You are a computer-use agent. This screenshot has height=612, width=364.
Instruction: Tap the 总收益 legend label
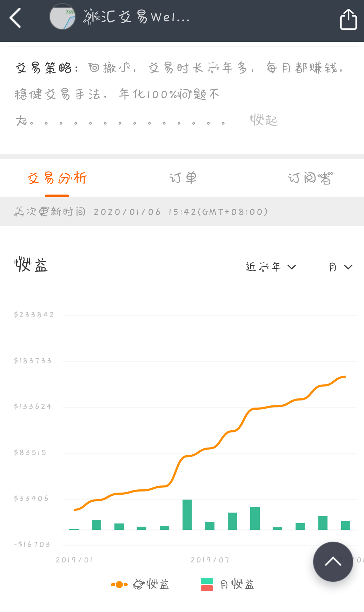[x=151, y=585]
